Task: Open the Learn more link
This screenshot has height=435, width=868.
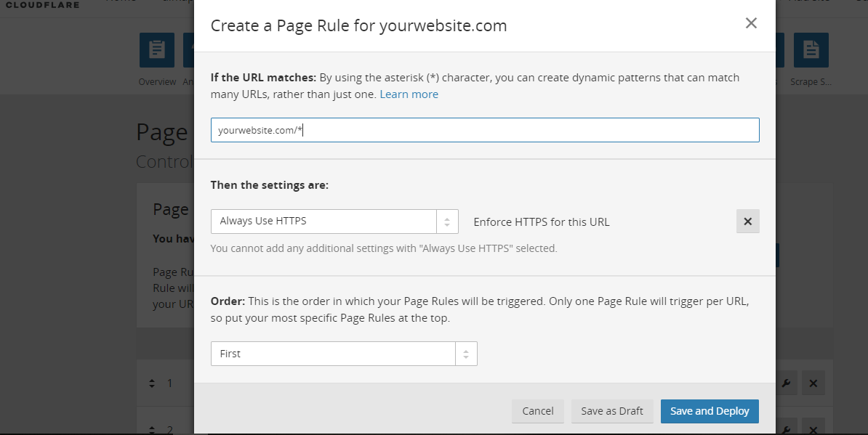Action: (409, 94)
